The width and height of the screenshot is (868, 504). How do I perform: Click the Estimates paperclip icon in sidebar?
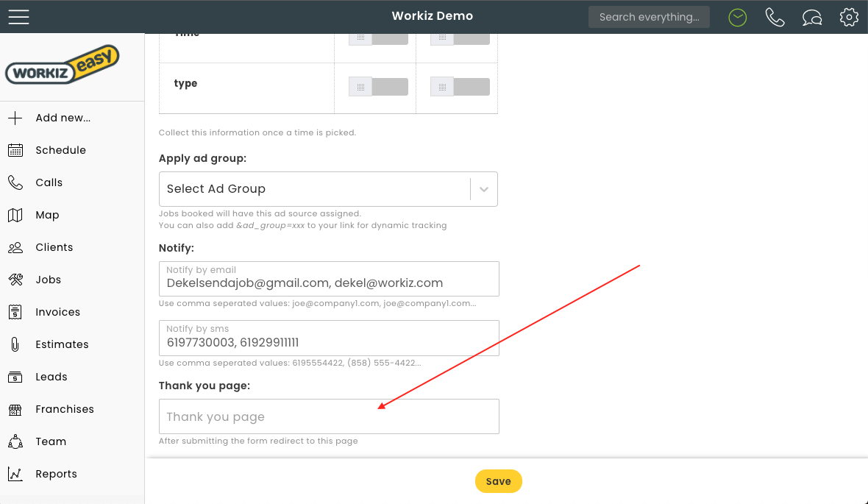click(15, 344)
